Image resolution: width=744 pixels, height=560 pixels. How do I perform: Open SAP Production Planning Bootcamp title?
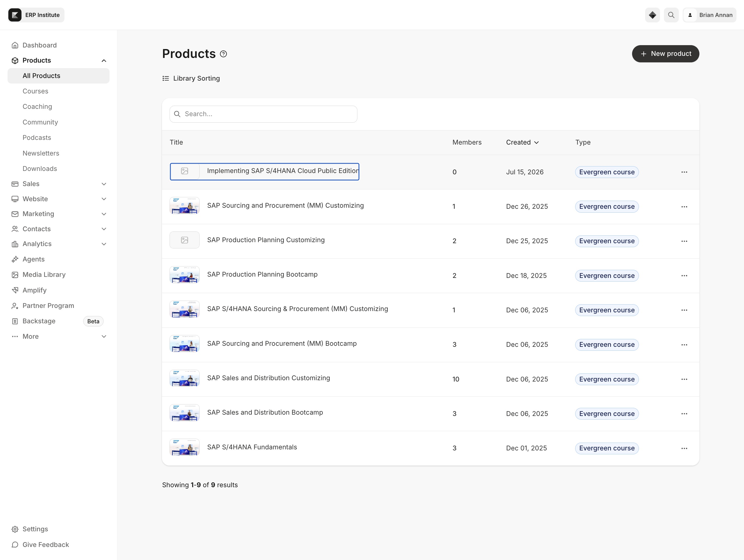click(x=262, y=274)
